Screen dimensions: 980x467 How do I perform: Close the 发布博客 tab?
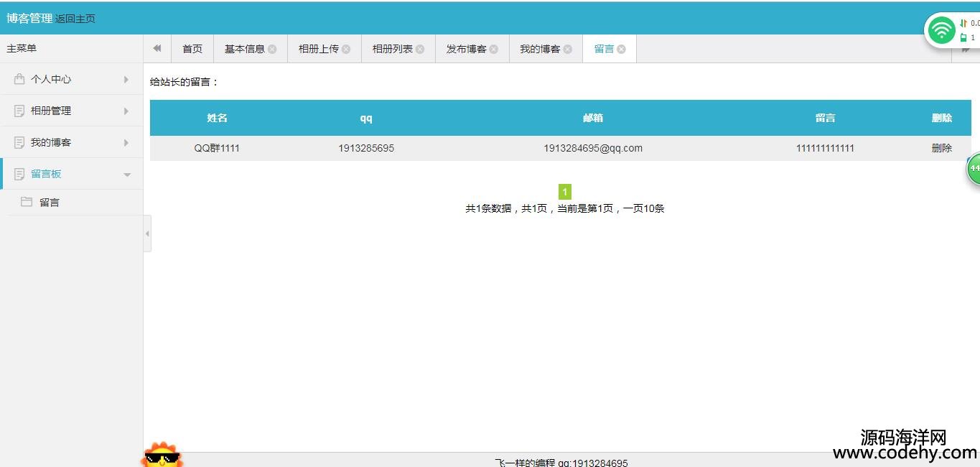click(x=494, y=50)
